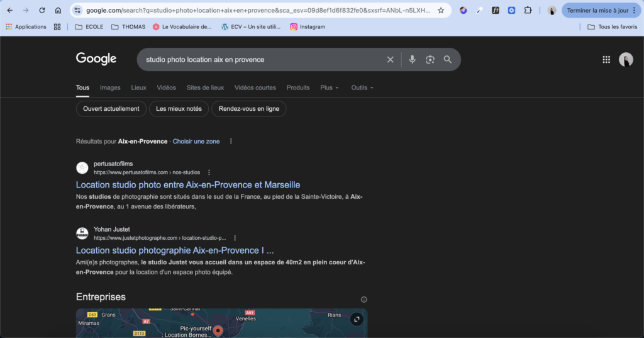Toggle the Les mieux notés filter chip
Viewport: 644px width, 338px height.
coord(179,109)
